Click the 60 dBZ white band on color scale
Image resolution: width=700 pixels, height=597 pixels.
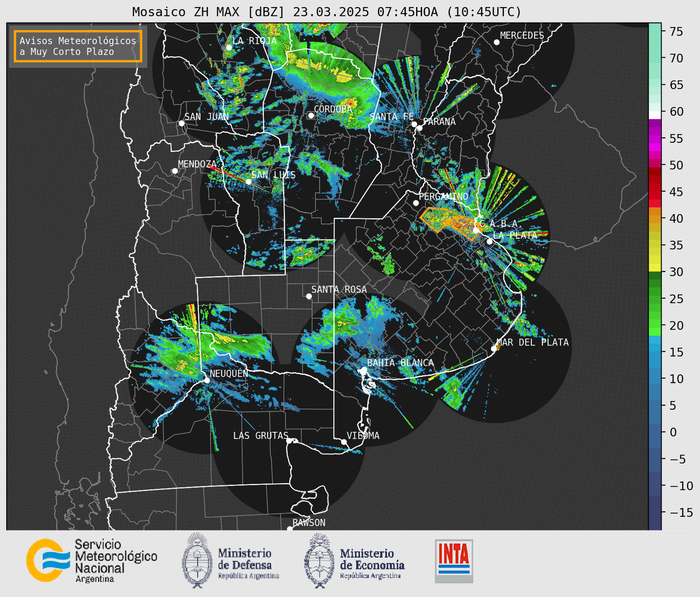pos(655,115)
